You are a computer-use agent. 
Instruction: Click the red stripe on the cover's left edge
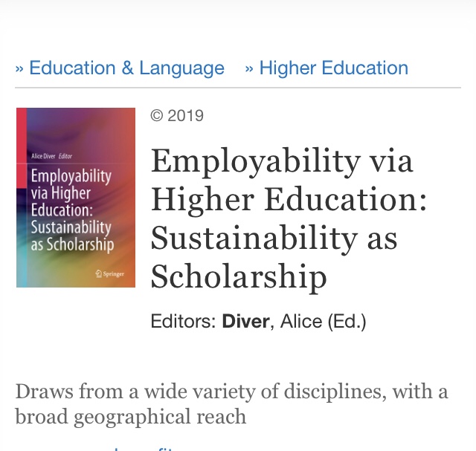[21, 149]
